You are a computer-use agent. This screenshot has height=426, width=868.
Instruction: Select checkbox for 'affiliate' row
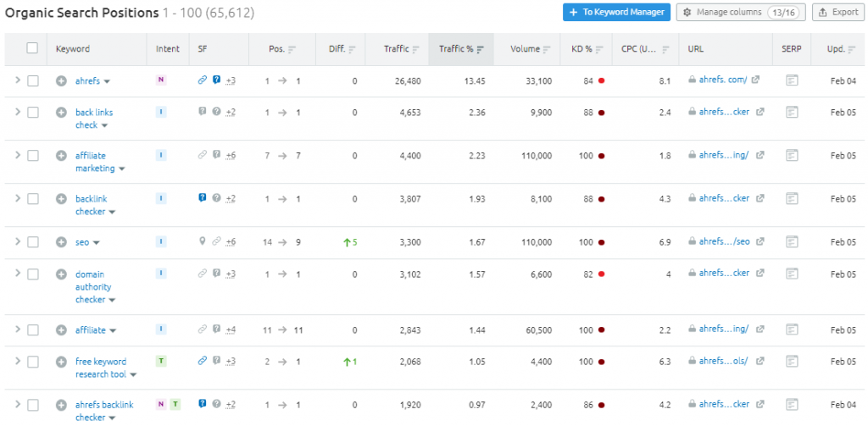click(x=33, y=329)
